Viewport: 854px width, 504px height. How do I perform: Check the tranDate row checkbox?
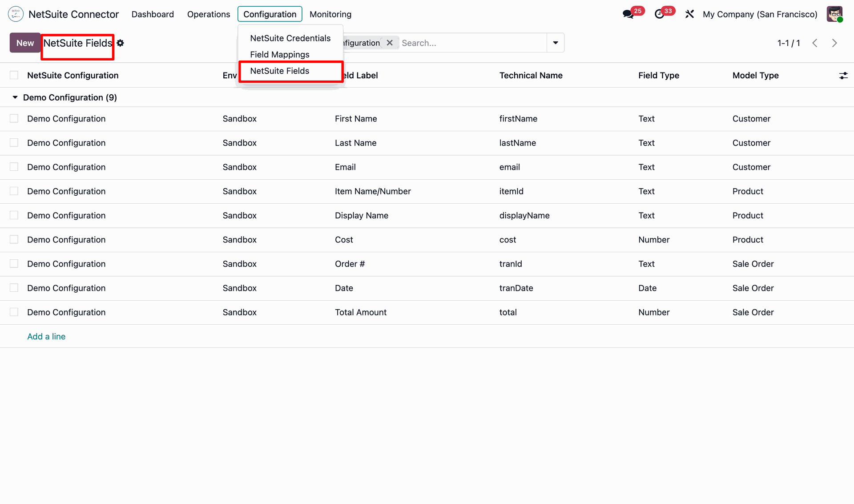pos(14,288)
